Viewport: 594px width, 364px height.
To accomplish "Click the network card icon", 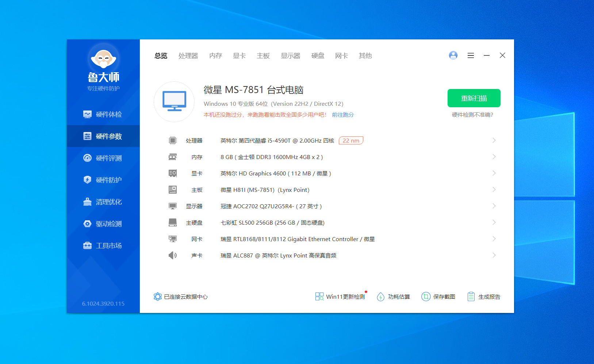I will [x=173, y=239].
